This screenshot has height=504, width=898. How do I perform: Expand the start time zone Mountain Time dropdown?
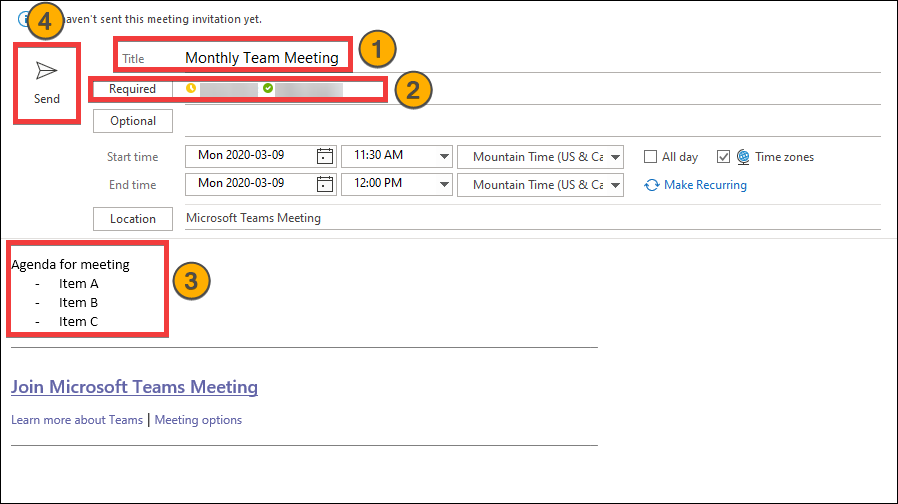pos(615,157)
